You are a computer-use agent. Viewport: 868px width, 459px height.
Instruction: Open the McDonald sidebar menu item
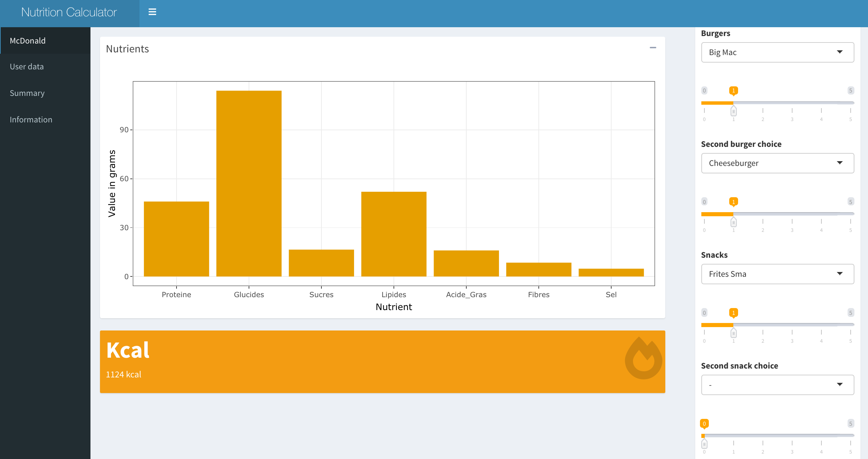[28, 41]
